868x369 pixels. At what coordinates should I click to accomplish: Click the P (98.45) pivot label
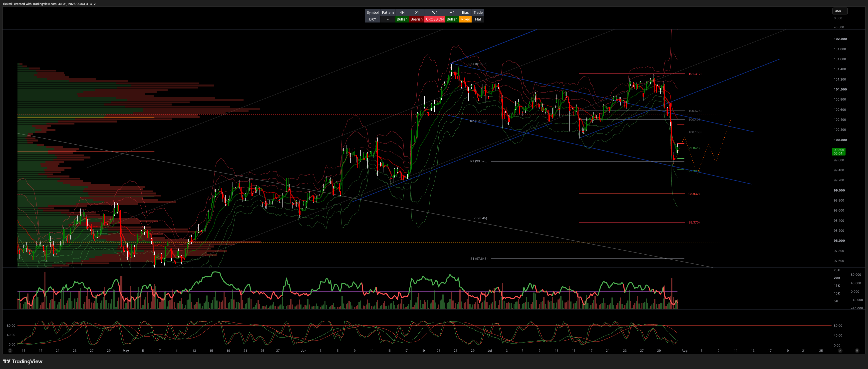tap(480, 218)
